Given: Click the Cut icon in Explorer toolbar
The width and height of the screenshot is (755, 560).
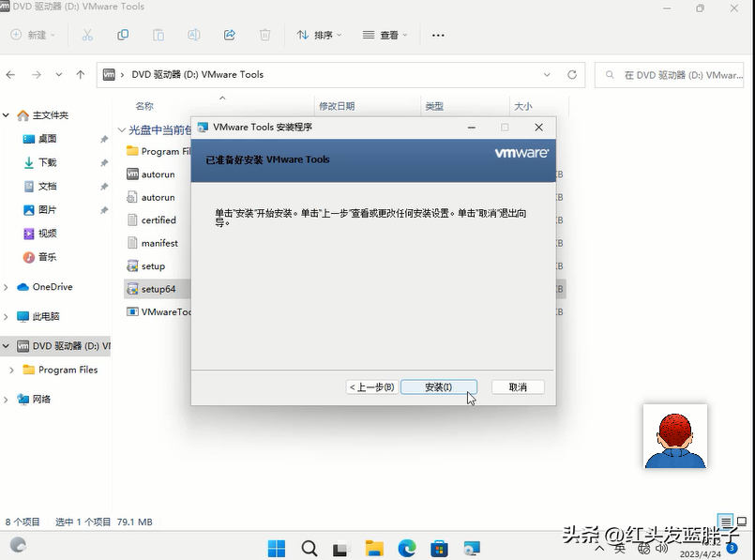Looking at the screenshot, I should [x=87, y=35].
